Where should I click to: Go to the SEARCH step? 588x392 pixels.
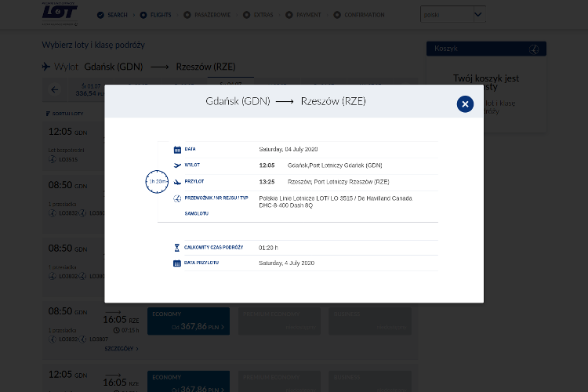pyautogui.click(x=112, y=15)
